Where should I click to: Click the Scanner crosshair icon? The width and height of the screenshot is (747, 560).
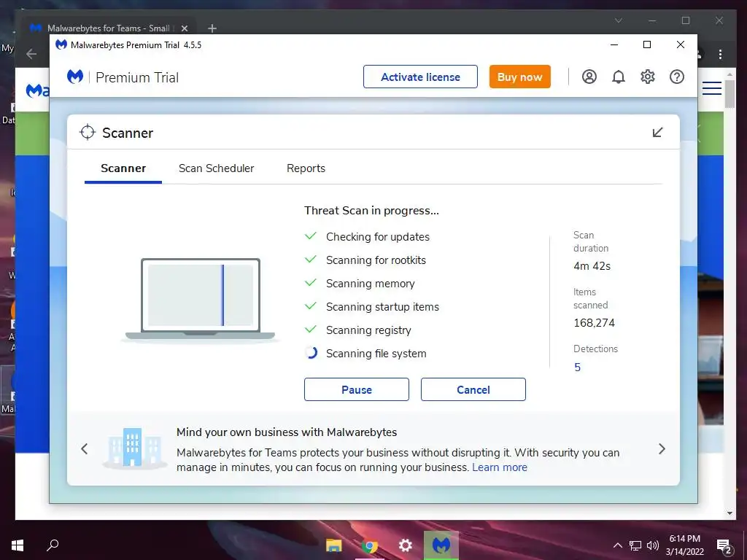coord(88,133)
